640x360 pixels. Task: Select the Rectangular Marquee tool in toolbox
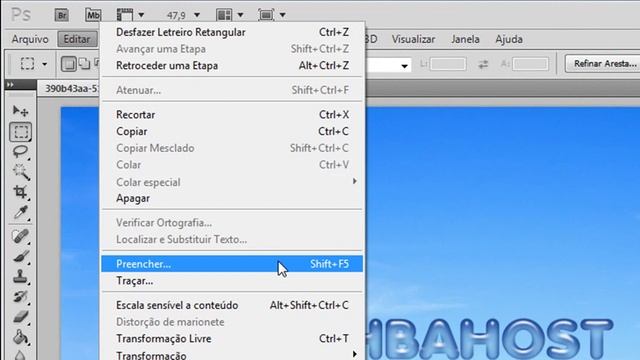(x=20, y=132)
